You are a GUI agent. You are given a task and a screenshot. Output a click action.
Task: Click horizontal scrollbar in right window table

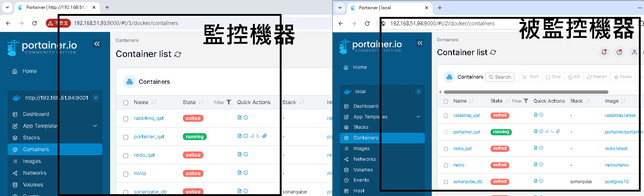pyautogui.click(x=526, y=92)
